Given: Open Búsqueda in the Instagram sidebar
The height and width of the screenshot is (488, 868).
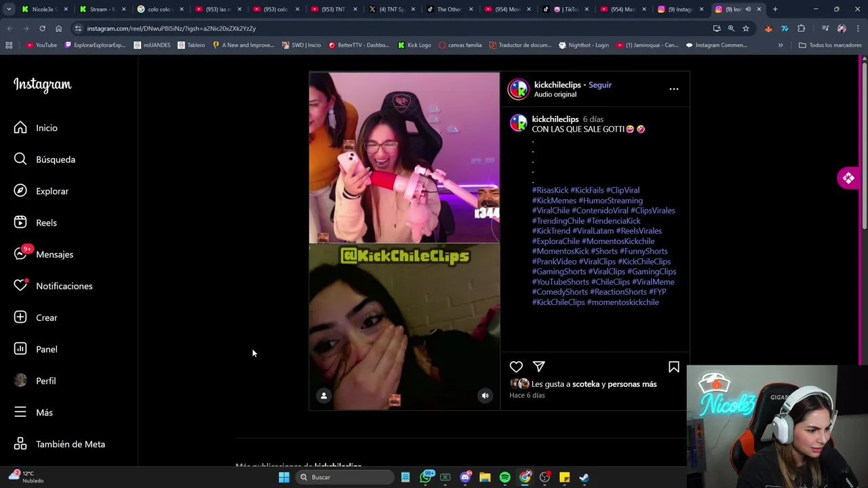Looking at the screenshot, I should click(44, 159).
